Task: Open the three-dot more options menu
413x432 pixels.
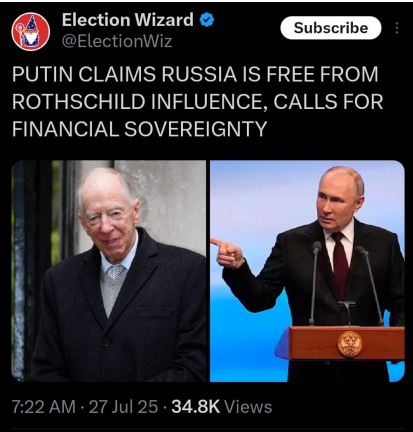Action: tap(397, 28)
